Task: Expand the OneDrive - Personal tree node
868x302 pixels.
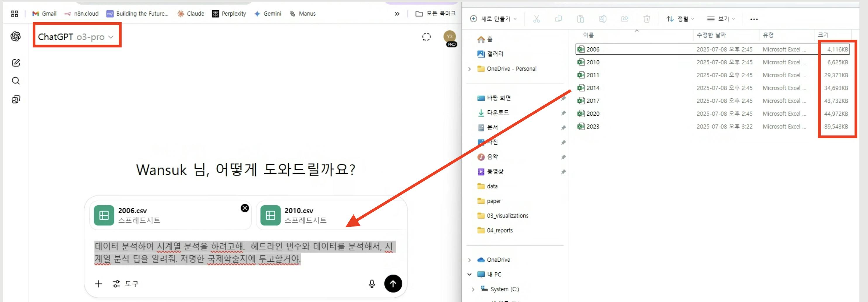Action: [x=469, y=69]
